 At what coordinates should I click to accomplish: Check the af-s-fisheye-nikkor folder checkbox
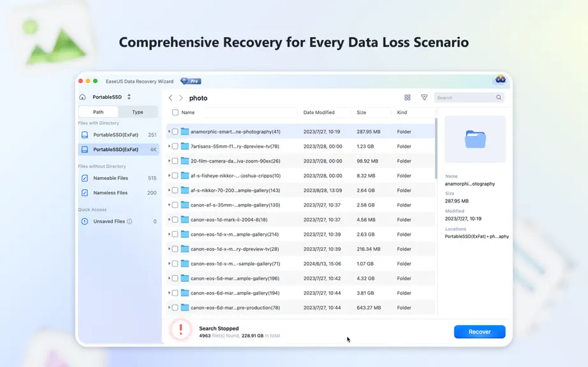point(175,176)
